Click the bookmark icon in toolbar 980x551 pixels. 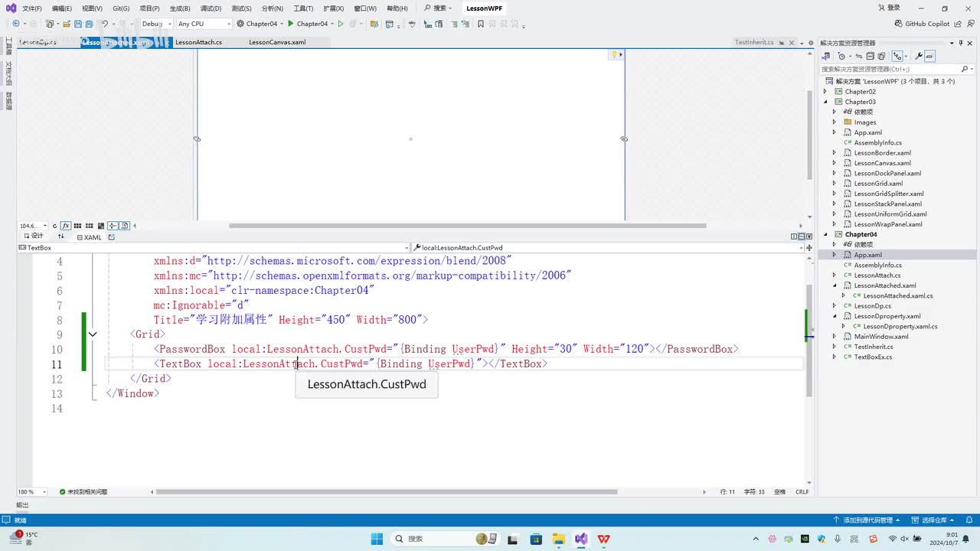pyautogui.click(x=481, y=24)
